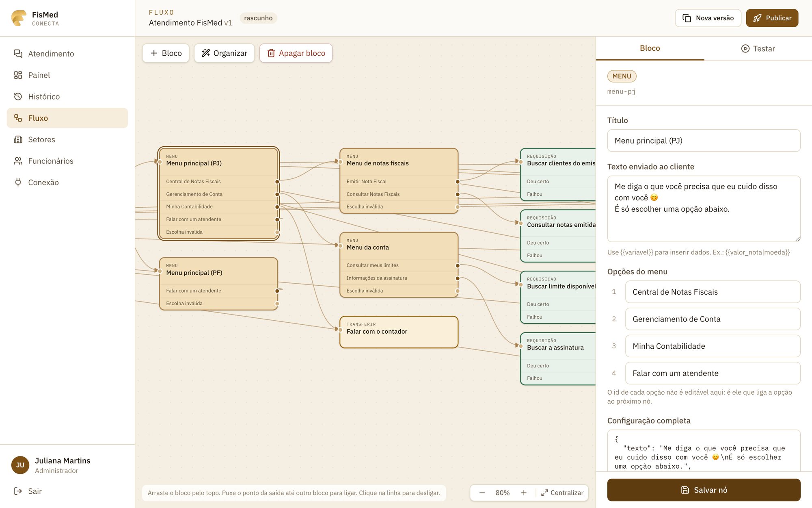The image size is (812, 508).
Task: Go to Painel page
Action: [67, 75]
